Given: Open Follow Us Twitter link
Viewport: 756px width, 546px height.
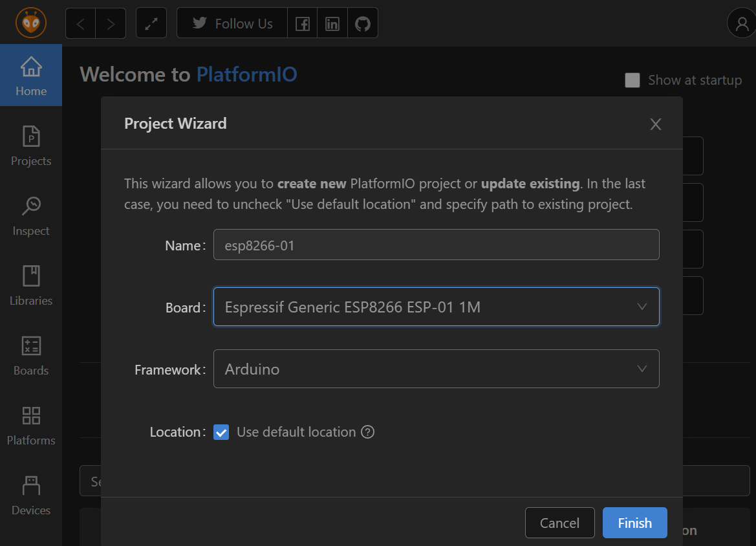Looking at the screenshot, I should click(x=232, y=23).
